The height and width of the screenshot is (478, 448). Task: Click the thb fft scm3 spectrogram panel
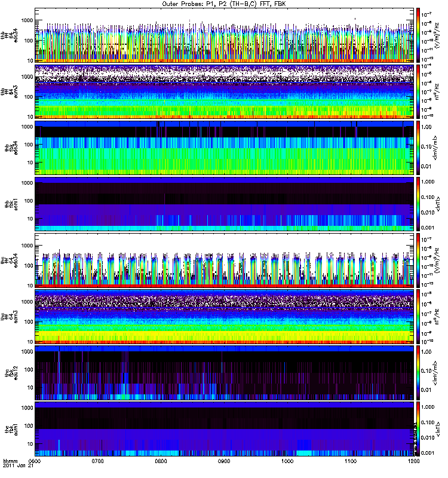[x=225, y=91]
